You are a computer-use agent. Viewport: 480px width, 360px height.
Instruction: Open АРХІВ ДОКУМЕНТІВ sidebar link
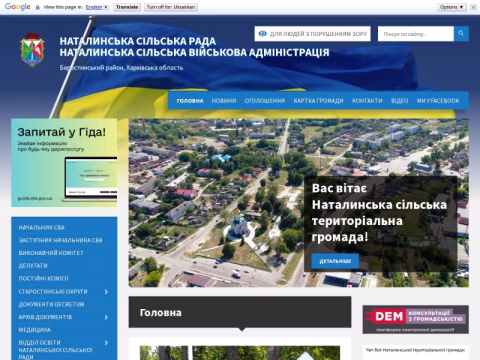45,317
